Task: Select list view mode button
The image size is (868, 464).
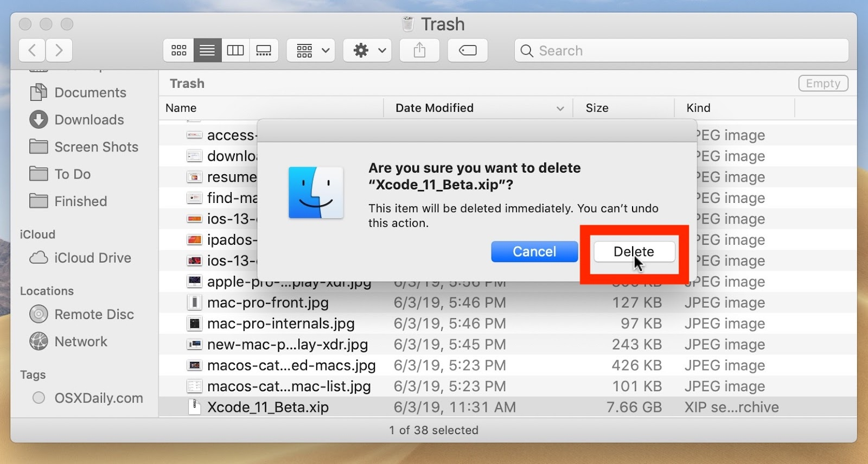Action: click(207, 50)
